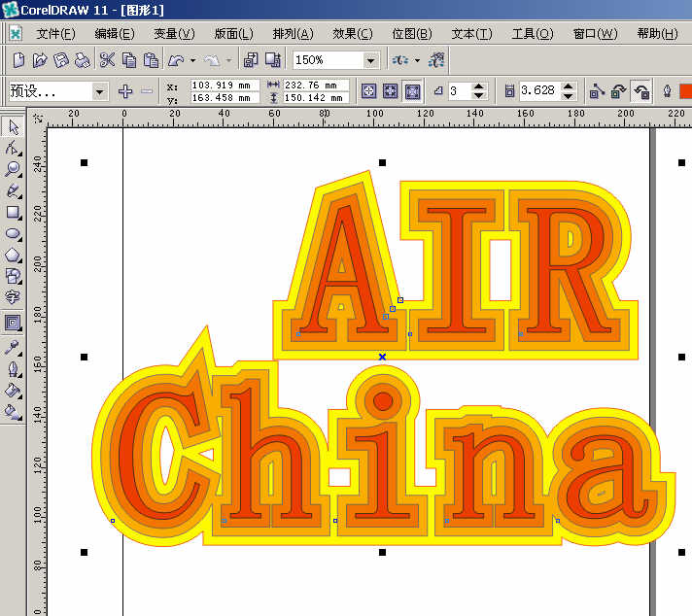Image resolution: width=692 pixels, height=616 pixels.
Task: Select the Zoom magnifier tool
Action: pos(13,169)
